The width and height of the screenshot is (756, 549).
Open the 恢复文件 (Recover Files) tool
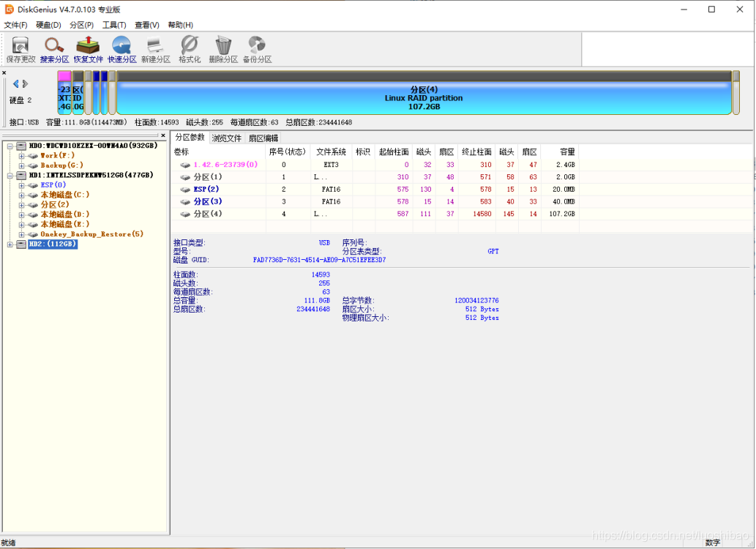tap(88, 49)
